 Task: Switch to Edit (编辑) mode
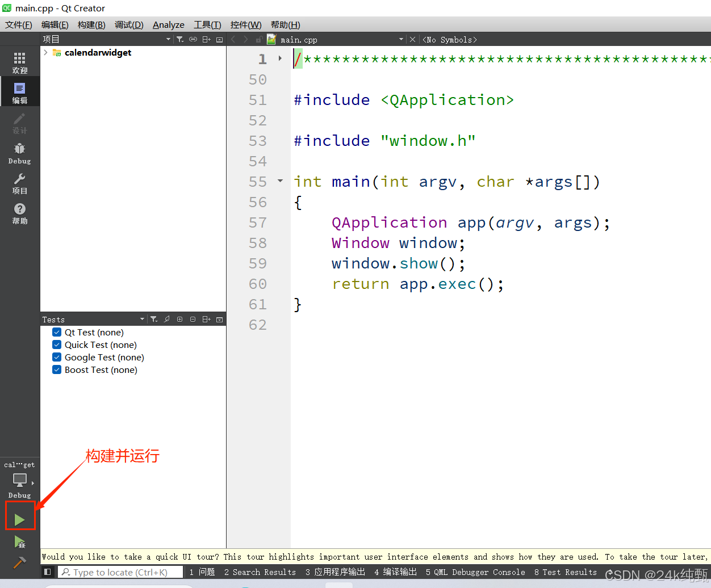coord(20,93)
